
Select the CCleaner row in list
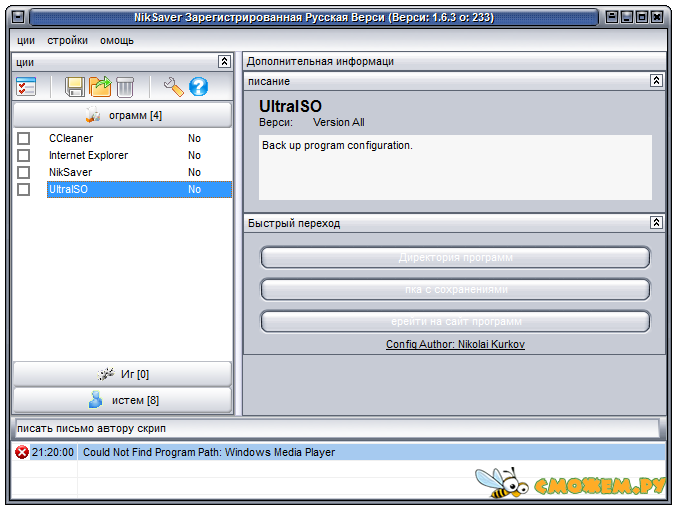point(139,138)
